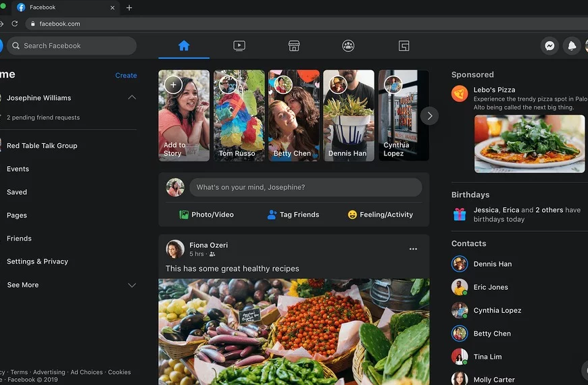
Task: Click the three-dot menu on Fiona Ozeri's post
Action: pos(413,249)
